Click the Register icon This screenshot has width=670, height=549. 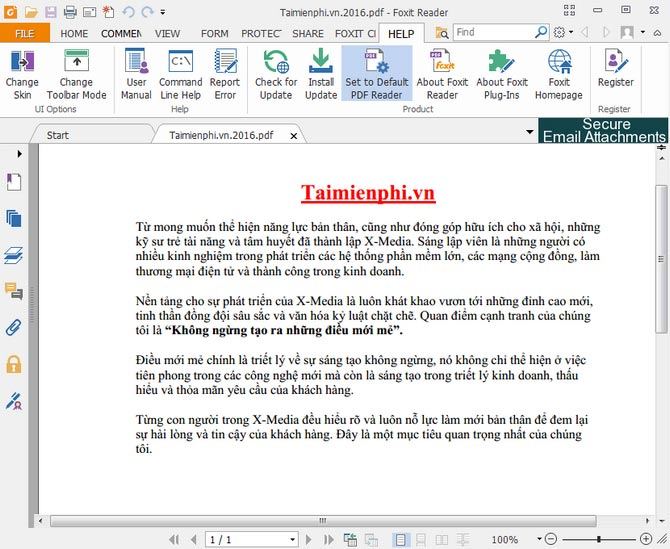pyautogui.click(x=616, y=61)
